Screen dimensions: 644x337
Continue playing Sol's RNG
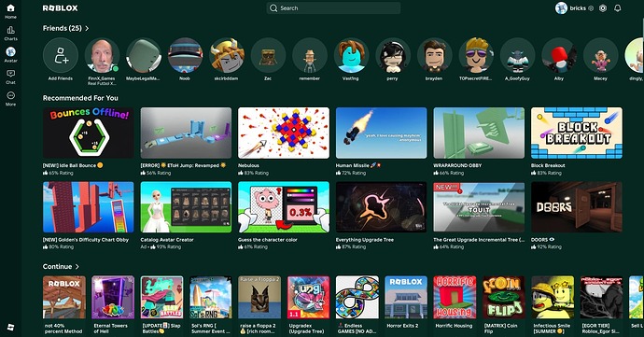pos(211,297)
